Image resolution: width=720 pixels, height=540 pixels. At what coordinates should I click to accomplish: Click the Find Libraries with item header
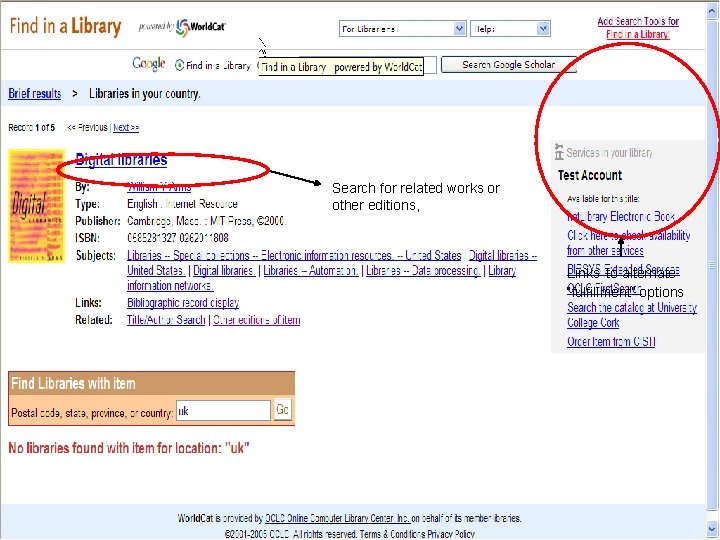click(x=152, y=383)
